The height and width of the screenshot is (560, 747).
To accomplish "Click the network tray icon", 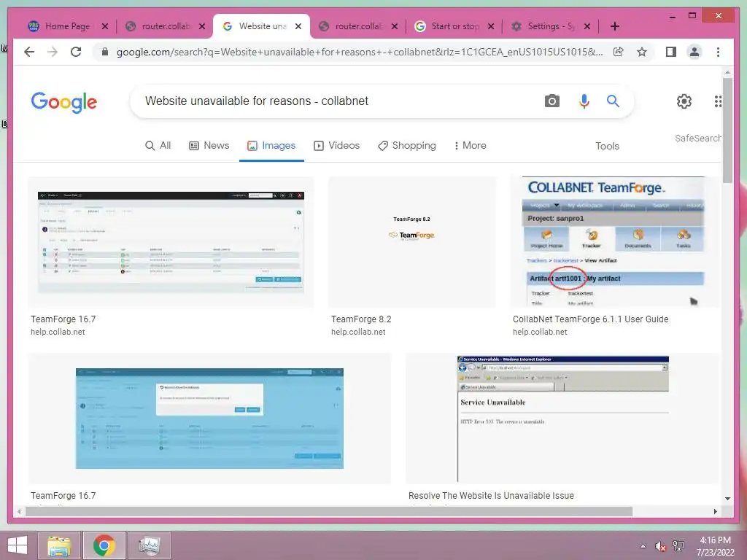I will [x=678, y=546].
